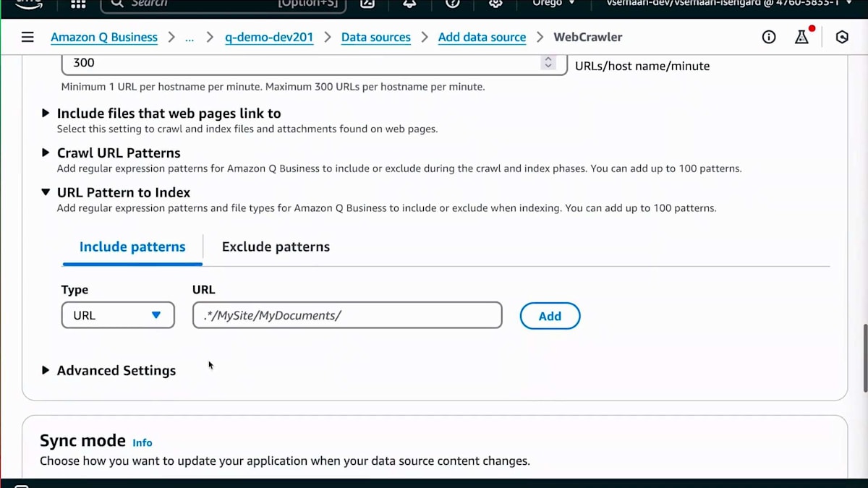Open the region selector dropdown
The width and height of the screenshot is (868, 488).
point(554,4)
